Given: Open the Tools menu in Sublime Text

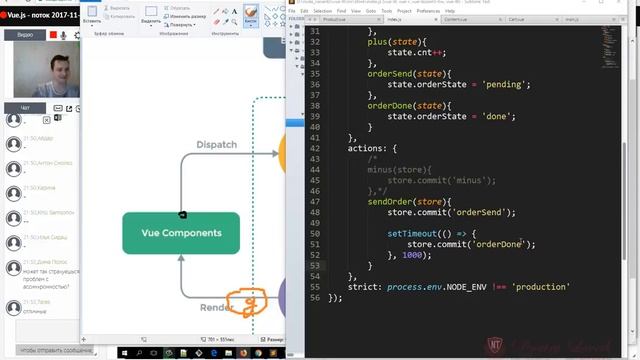Looking at the screenshot, I should pos(387,11).
